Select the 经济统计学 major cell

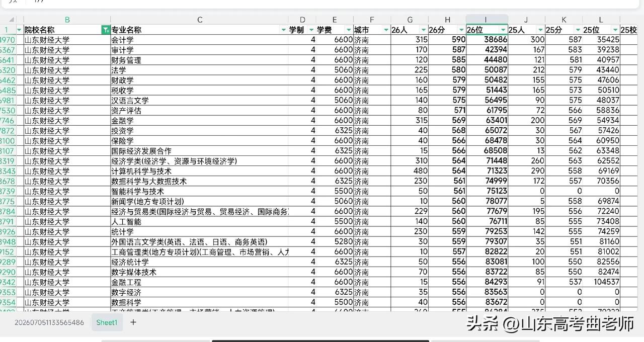coord(199,262)
